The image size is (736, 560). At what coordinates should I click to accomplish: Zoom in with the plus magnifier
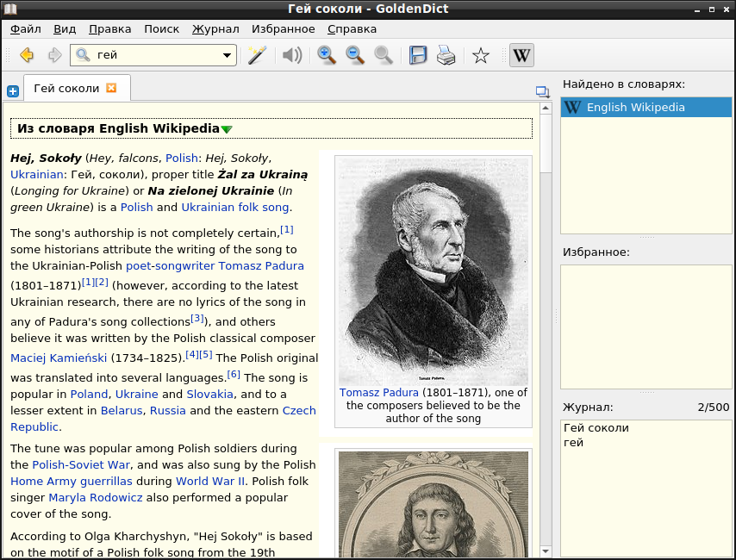[x=327, y=55]
